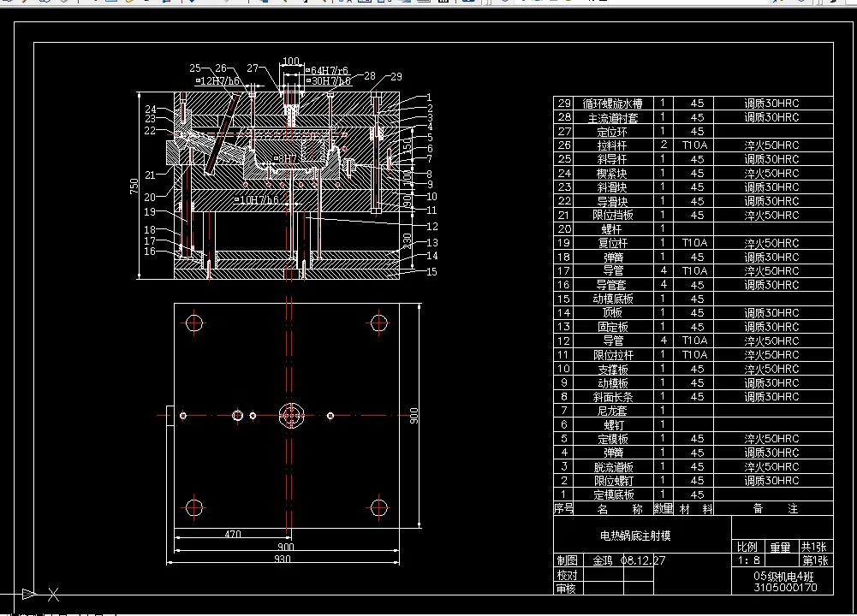The image size is (857, 616).
Task: Click the 共1张 sheet count text
Action: click(x=814, y=547)
